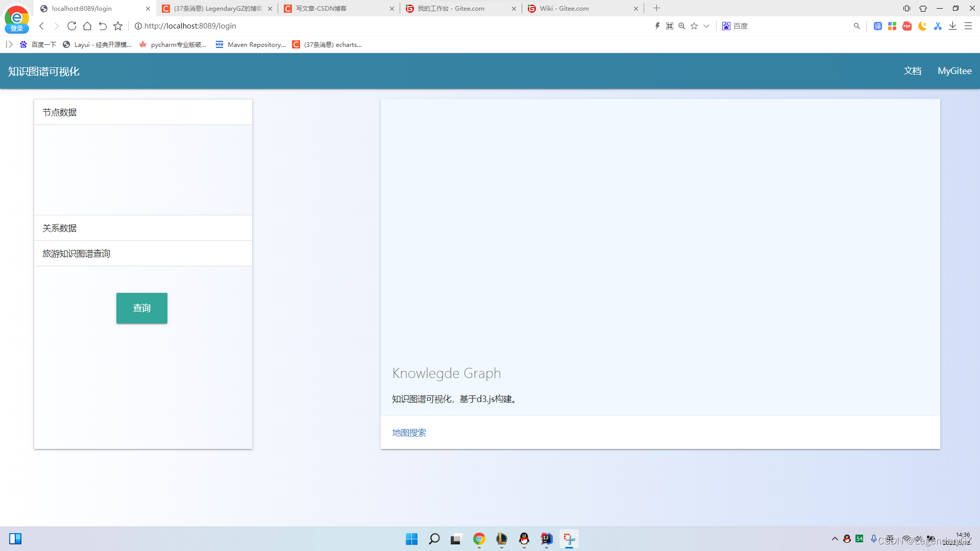Open the 360 browser taskbar icon
The height and width of the screenshot is (551, 980).
pyautogui.click(x=479, y=539)
